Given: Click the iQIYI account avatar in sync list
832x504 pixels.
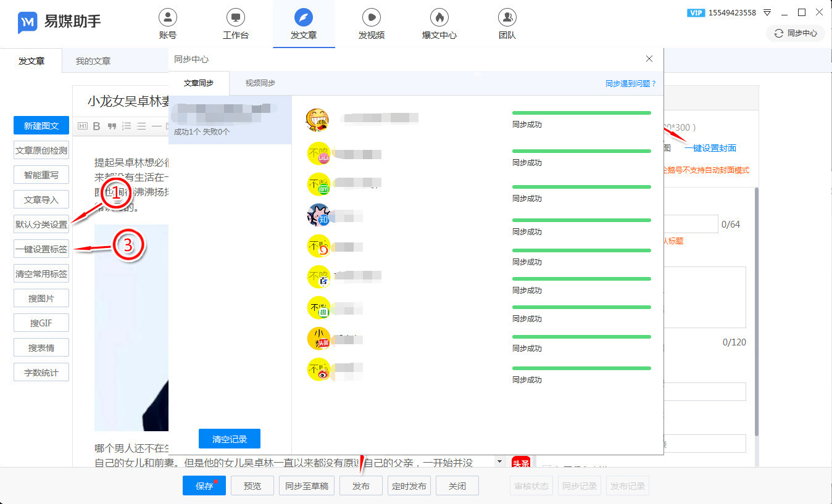Looking at the screenshot, I should point(318,184).
